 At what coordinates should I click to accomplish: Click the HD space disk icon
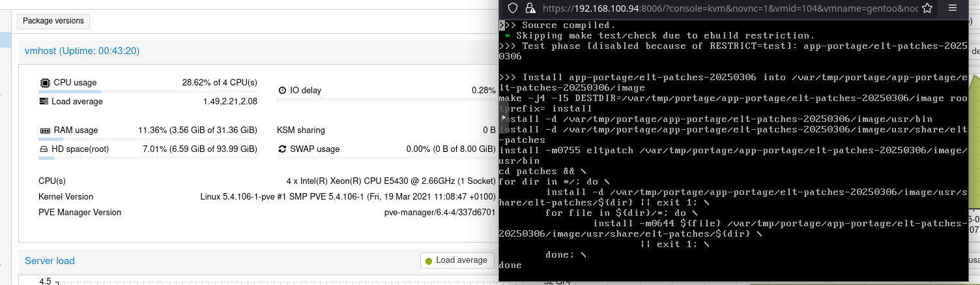click(44, 149)
